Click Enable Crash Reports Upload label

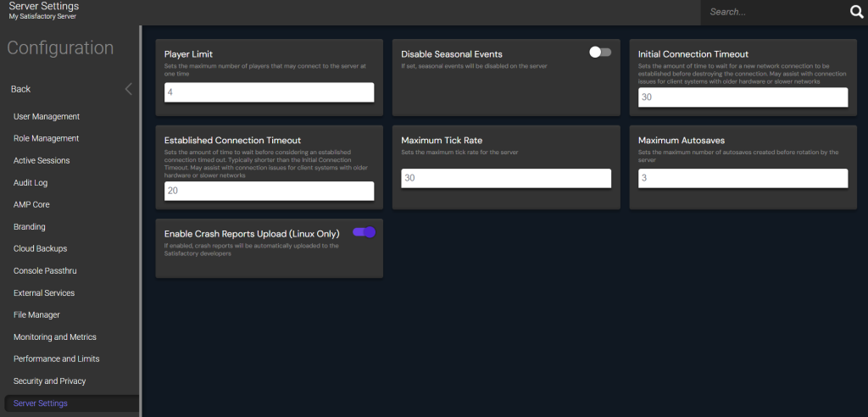point(252,234)
